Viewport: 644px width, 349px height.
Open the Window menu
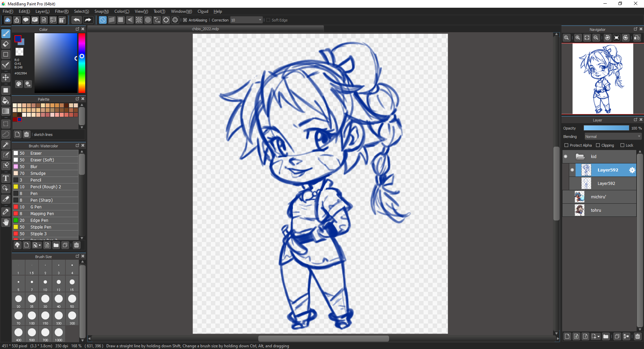click(x=181, y=11)
